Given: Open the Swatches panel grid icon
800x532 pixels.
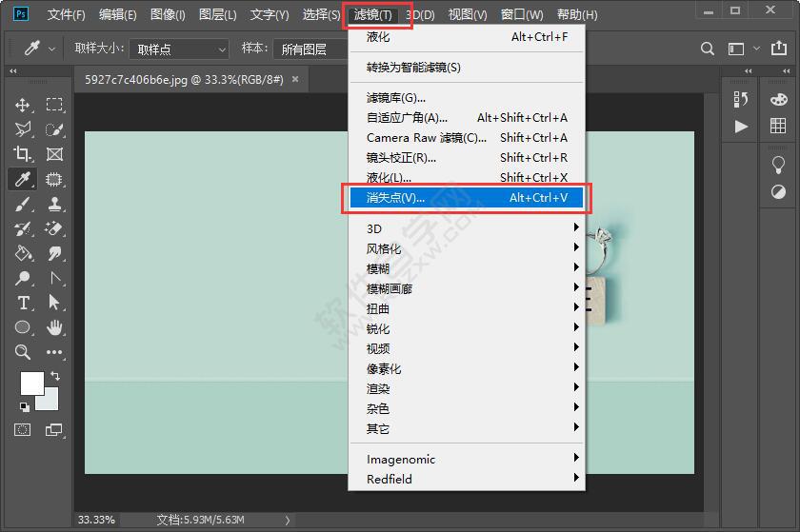Looking at the screenshot, I should click(x=779, y=126).
